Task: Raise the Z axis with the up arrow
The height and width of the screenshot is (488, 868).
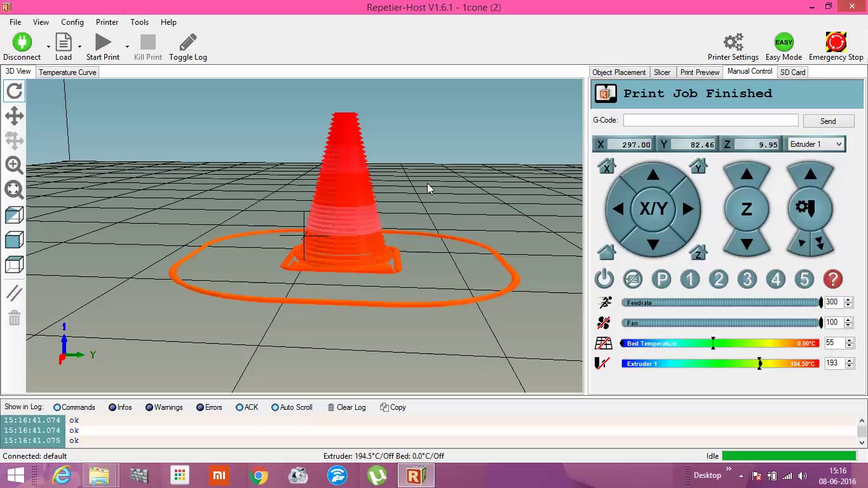Action: point(747,174)
